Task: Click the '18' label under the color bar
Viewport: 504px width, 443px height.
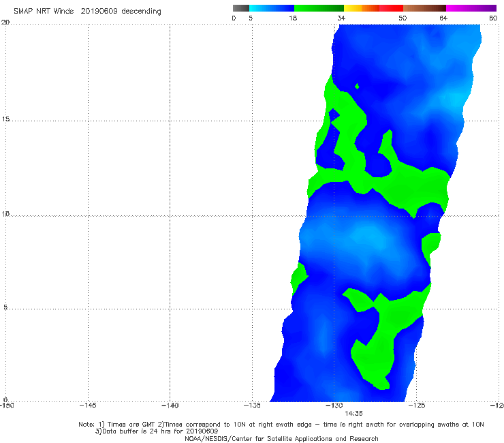Action: pos(292,18)
